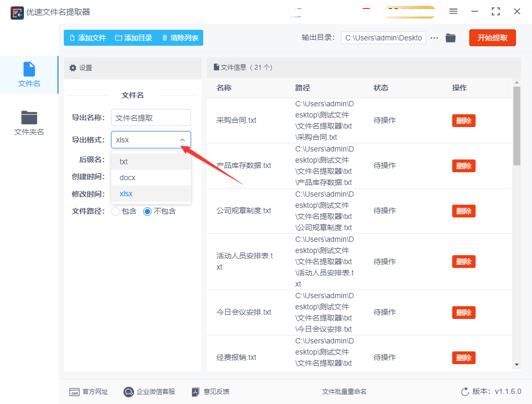Select the xlsx export format option
This screenshot has height=404, width=532.
[151, 193]
